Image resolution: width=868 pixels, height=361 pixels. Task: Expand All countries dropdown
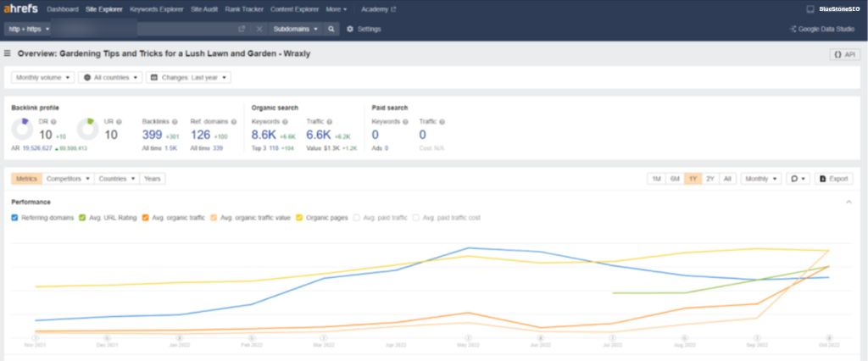pyautogui.click(x=108, y=77)
